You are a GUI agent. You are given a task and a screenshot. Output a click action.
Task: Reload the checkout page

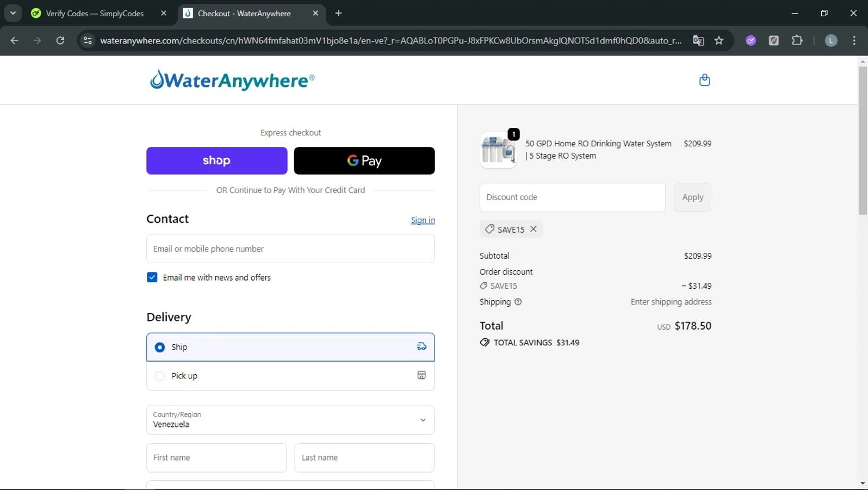coord(60,40)
